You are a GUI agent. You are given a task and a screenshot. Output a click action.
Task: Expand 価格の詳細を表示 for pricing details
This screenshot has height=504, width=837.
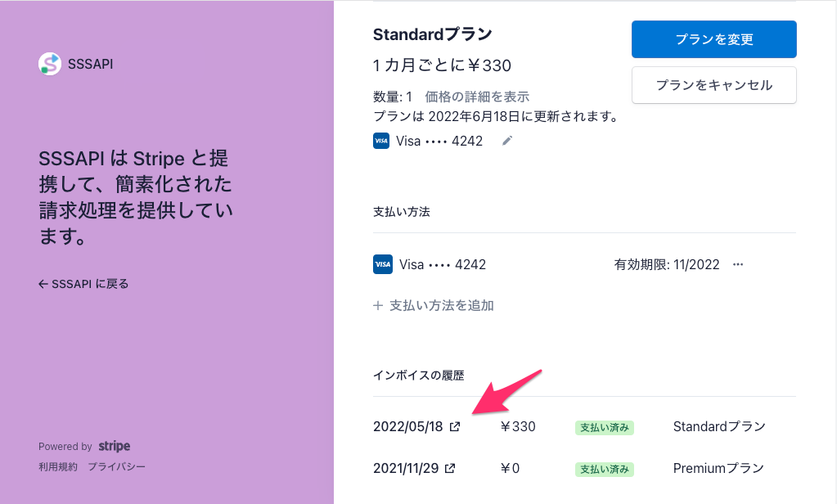point(476,97)
